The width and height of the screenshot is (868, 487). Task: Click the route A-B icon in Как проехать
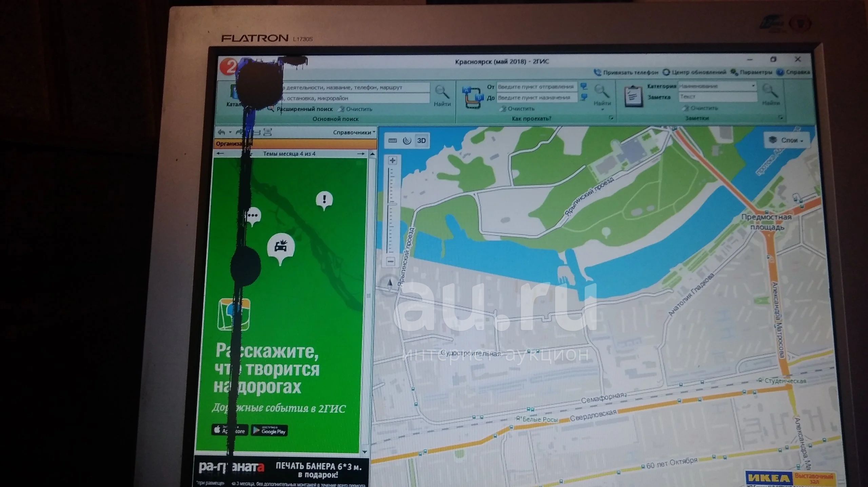tap(473, 97)
